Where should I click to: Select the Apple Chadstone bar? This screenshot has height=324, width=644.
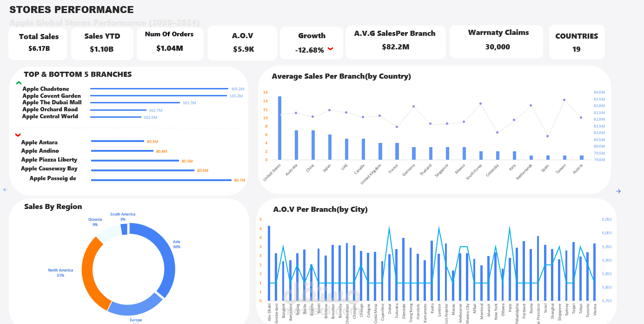point(158,88)
